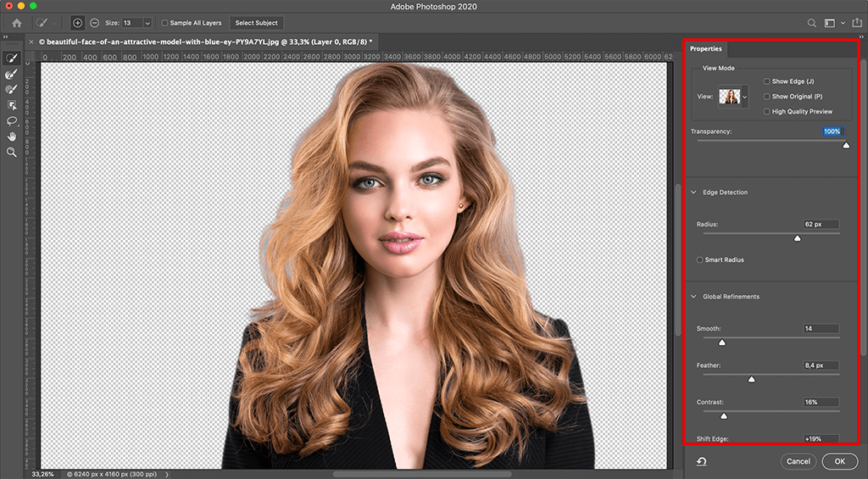Screen dimensions: 868x479
Task: Switch to the Properties tab
Action: point(706,48)
